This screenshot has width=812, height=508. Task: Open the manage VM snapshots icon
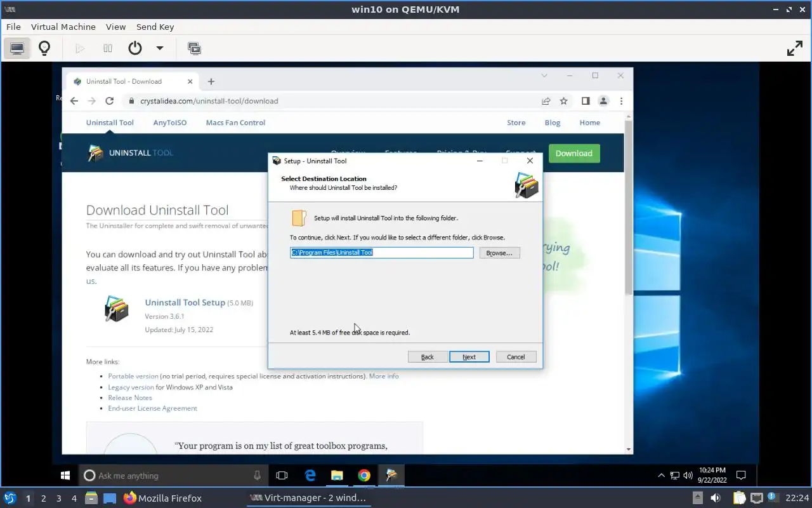[194, 48]
